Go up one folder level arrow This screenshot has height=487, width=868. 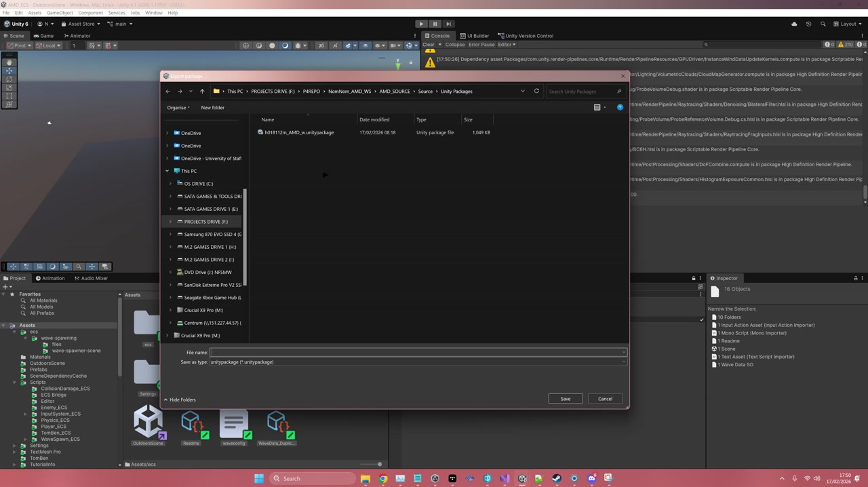click(x=202, y=91)
